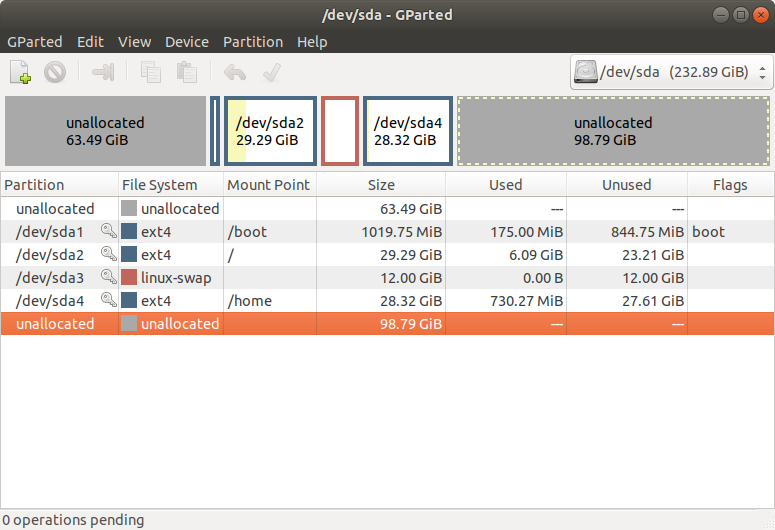
Task: Select the thin /dev/sda1 block in disk map
Action: (x=215, y=131)
